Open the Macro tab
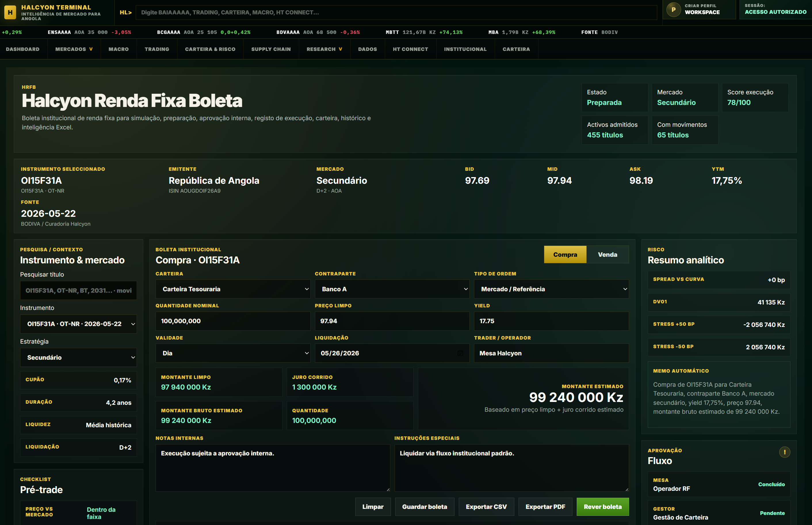This screenshot has height=525, width=812. point(119,49)
